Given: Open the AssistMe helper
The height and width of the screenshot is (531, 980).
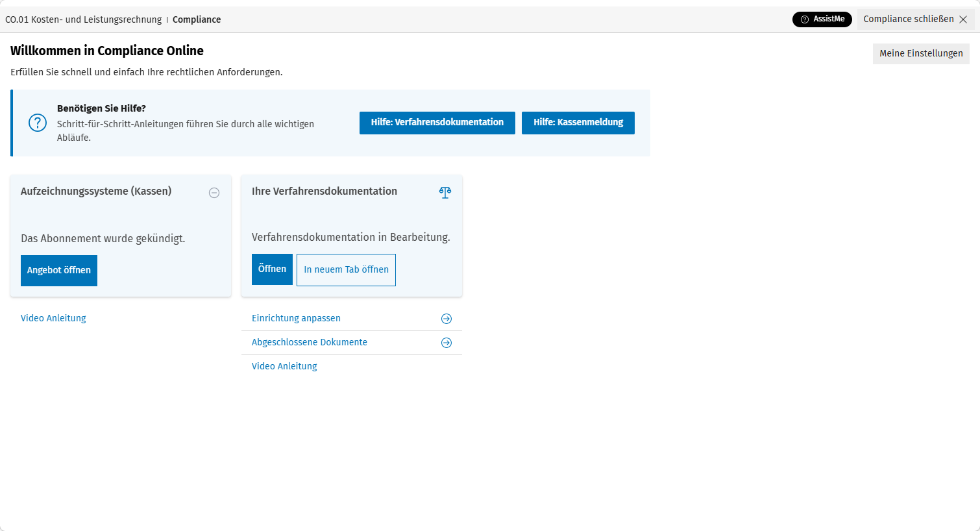Looking at the screenshot, I should point(822,19).
